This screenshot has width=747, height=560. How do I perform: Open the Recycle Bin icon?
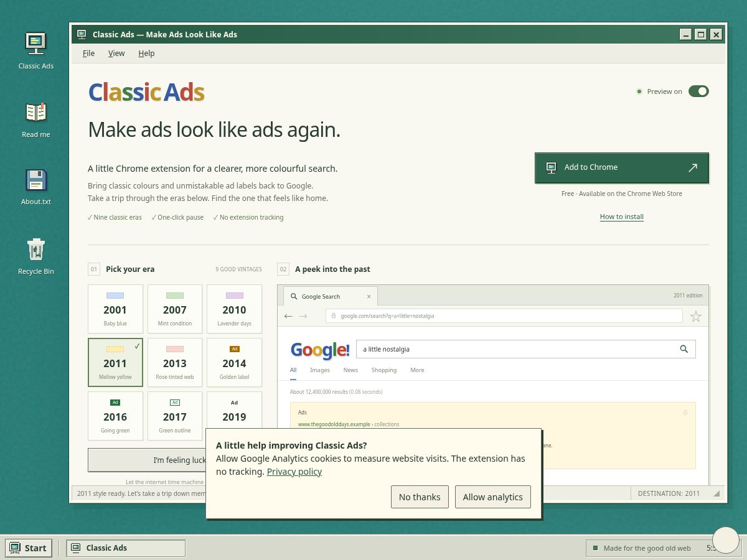tap(35, 256)
